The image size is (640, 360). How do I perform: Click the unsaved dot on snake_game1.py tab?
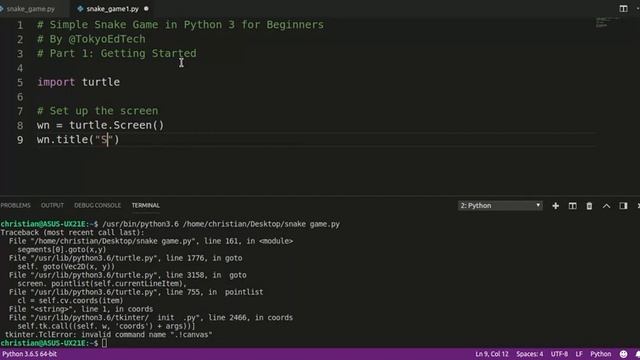coord(146,9)
